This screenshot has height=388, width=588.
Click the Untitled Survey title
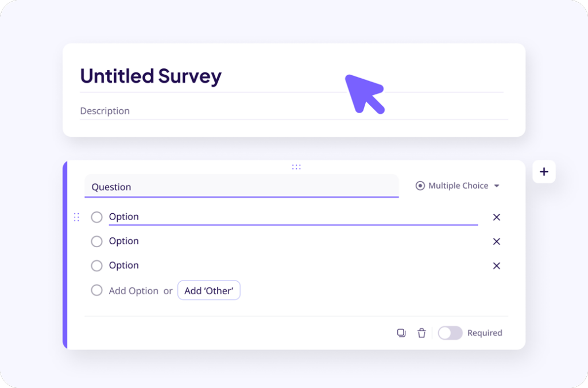click(150, 76)
